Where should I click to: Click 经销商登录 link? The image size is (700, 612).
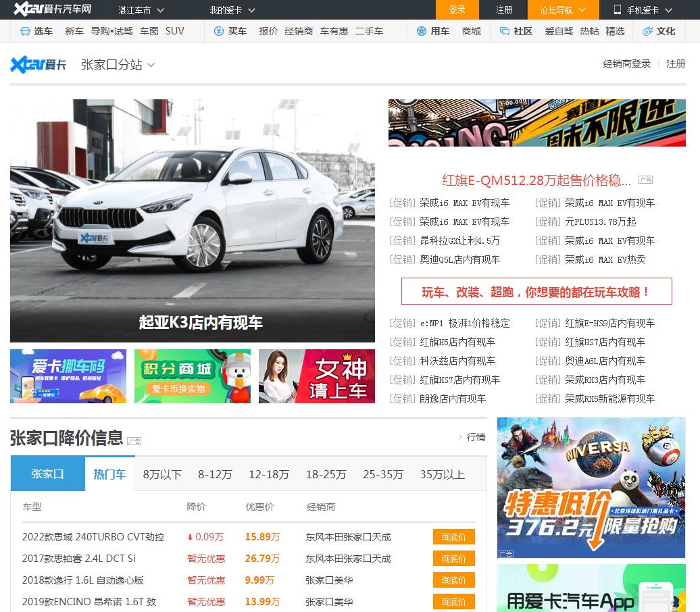[627, 63]
